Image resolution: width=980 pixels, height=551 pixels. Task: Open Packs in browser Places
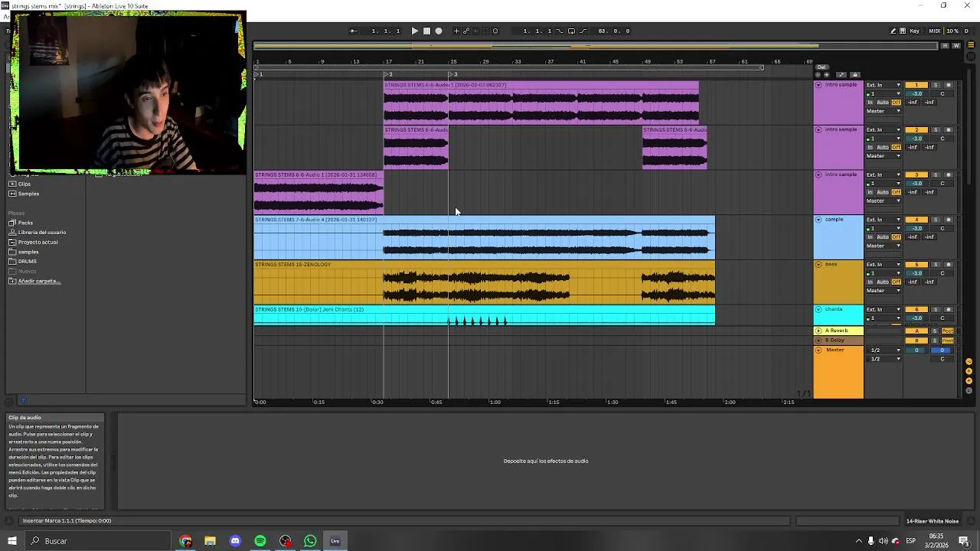tap(25, 223)
